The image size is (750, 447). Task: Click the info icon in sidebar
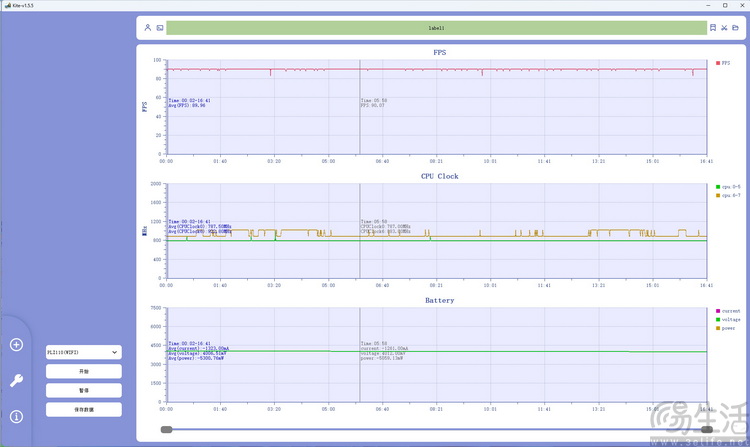(16, 416)
